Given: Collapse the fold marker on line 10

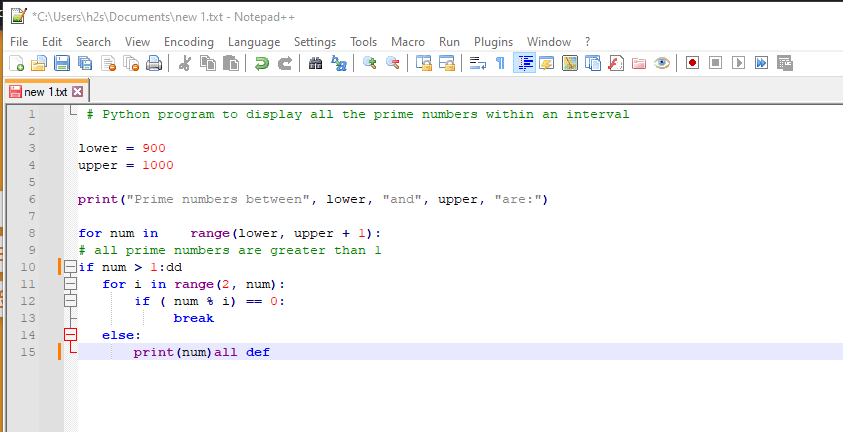Looking at the screenshot, I should tap(70, 267).
